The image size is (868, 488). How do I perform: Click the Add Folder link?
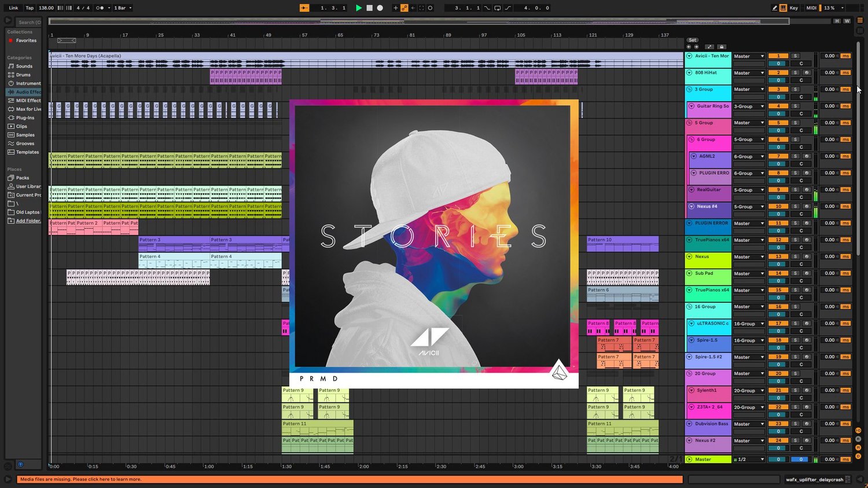coord(28,221)
